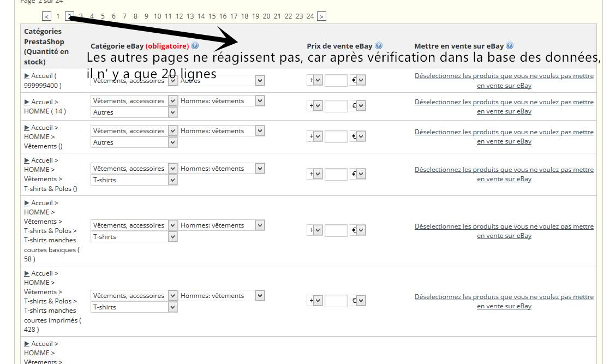This screenshot has width=616, height=364.
Task: Open help icon beside Mettre en vente sur eBay
Action: (510, 46)
